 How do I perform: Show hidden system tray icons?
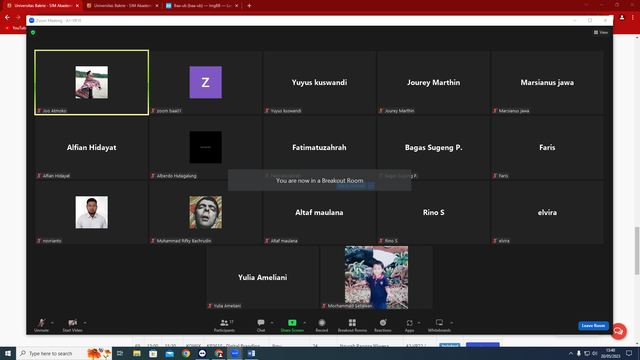(x=571, y=353)
